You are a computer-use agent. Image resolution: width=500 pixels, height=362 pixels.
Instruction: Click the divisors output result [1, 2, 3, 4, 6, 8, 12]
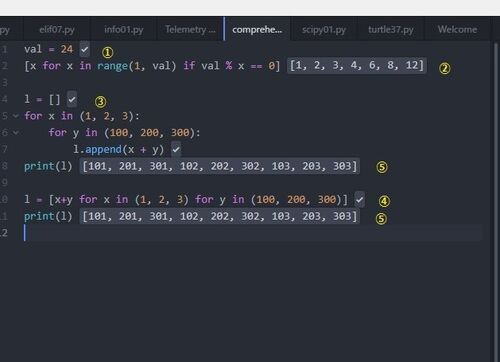pyautogui.click(x=357, y=65)
